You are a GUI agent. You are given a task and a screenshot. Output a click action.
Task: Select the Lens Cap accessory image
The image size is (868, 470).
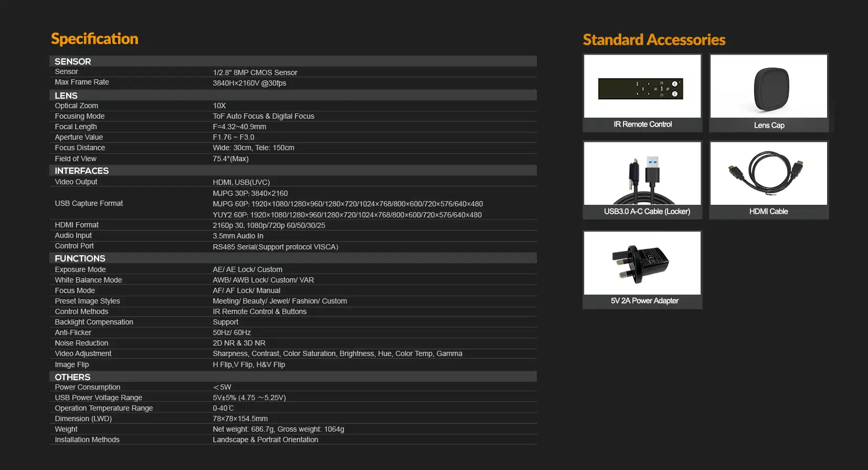click(x=769, y=87)
